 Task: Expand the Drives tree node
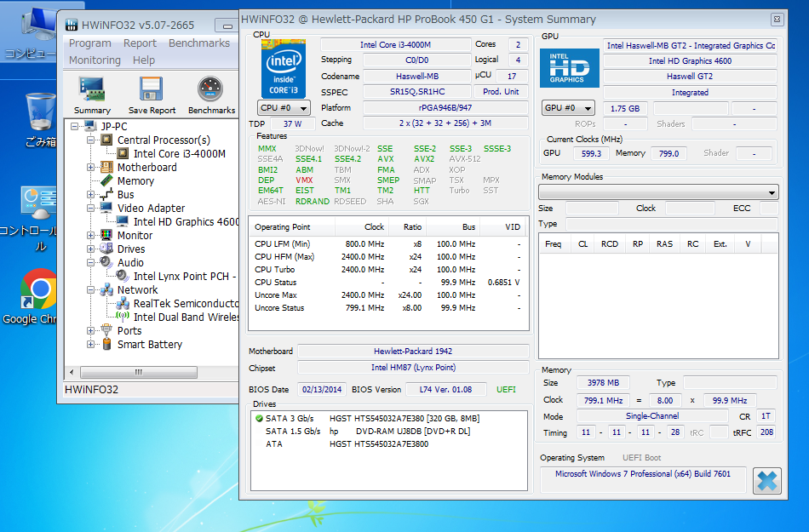91,249
